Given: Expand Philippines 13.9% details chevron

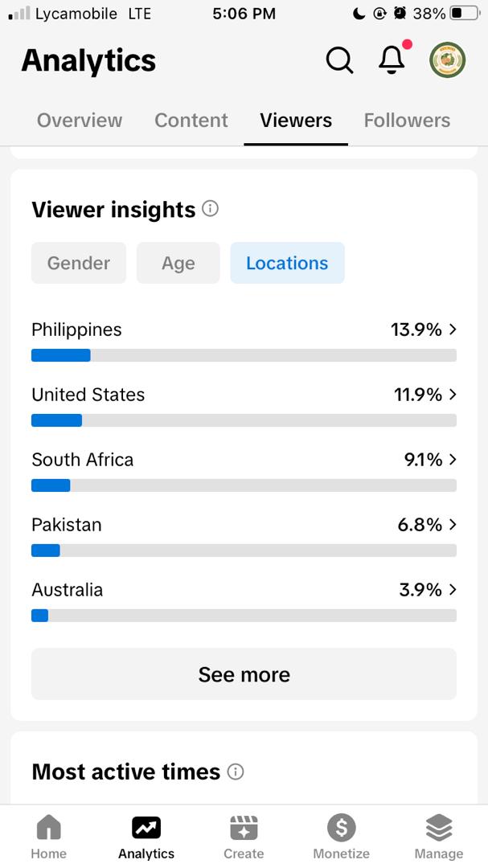Looking at the screenshot, I should tap(453, 330).
